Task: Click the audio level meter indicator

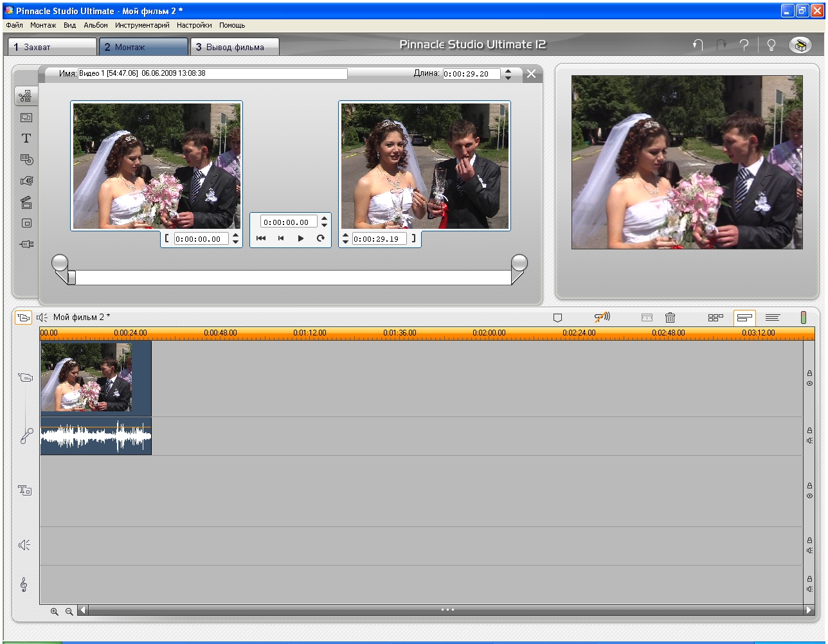Action: click(803, 318)
